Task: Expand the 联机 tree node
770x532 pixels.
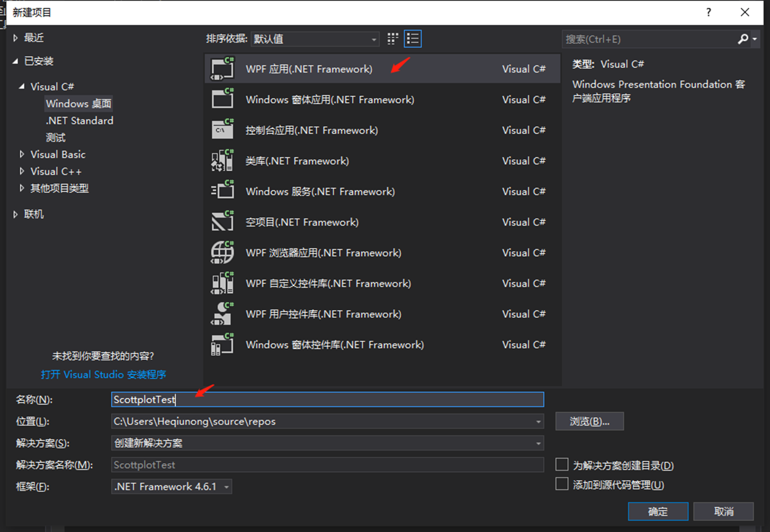Action: [15, 214]
